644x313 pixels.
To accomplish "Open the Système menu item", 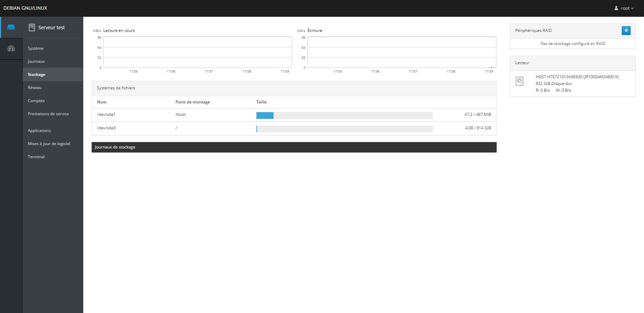I will [36, 48].
